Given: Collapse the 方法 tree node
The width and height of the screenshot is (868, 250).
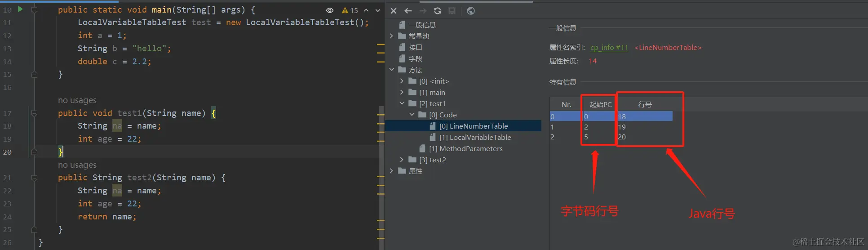Looking at the screenshot, I should coord(391,70).
